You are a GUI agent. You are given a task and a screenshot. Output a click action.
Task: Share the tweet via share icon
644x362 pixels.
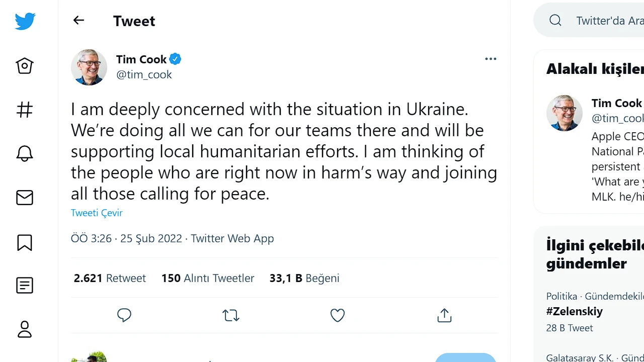tap(444, 315)
